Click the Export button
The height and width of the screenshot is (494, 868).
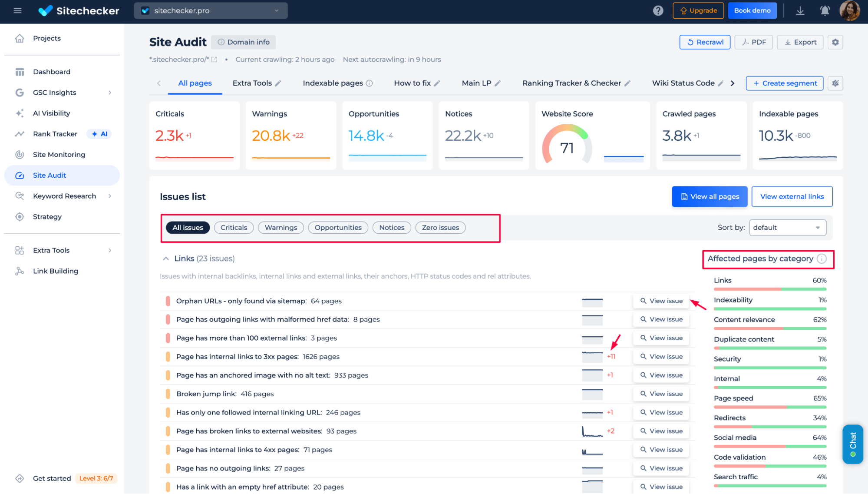(x=800, y=42)
